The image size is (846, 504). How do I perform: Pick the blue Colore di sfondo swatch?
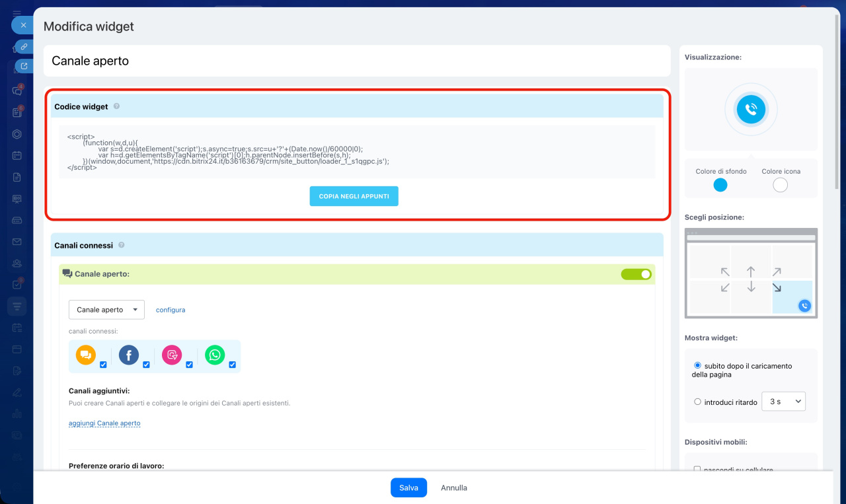[x=720, y=185]
